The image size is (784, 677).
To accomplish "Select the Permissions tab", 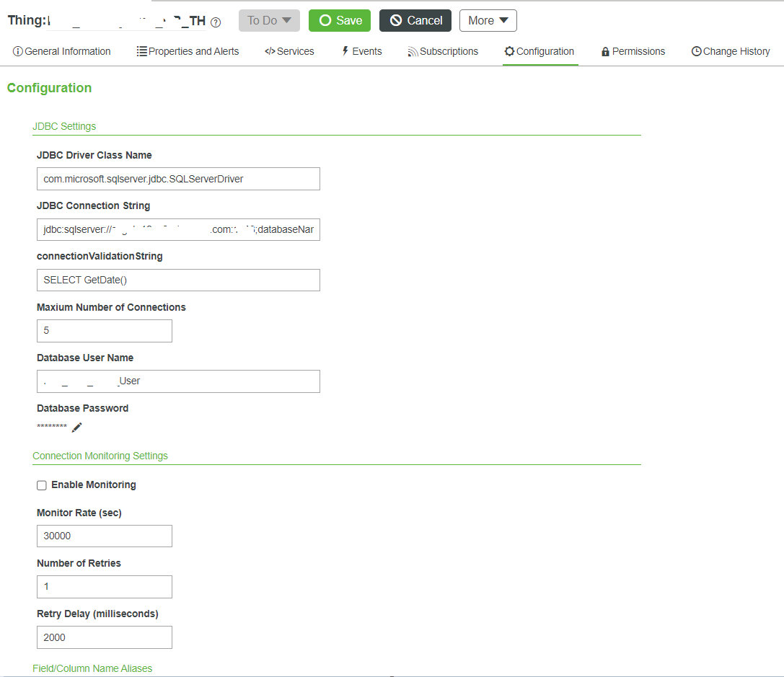I will pos(633,51).
